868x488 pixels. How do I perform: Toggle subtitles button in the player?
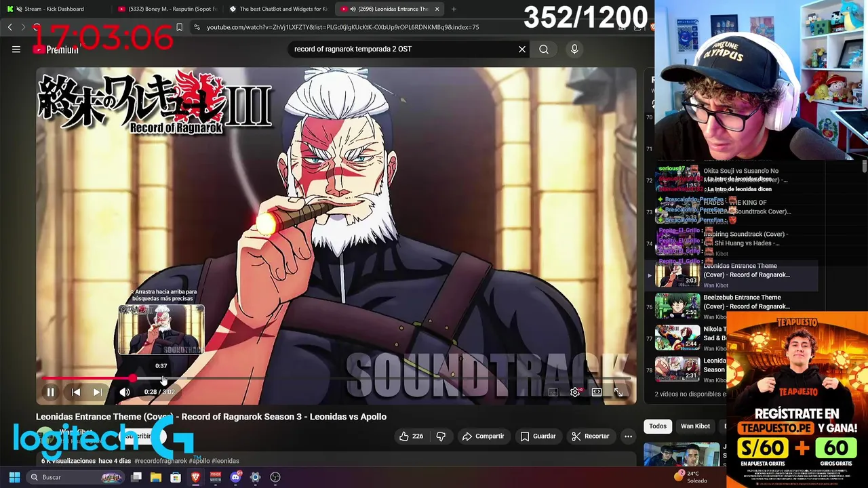pos(553,392)
